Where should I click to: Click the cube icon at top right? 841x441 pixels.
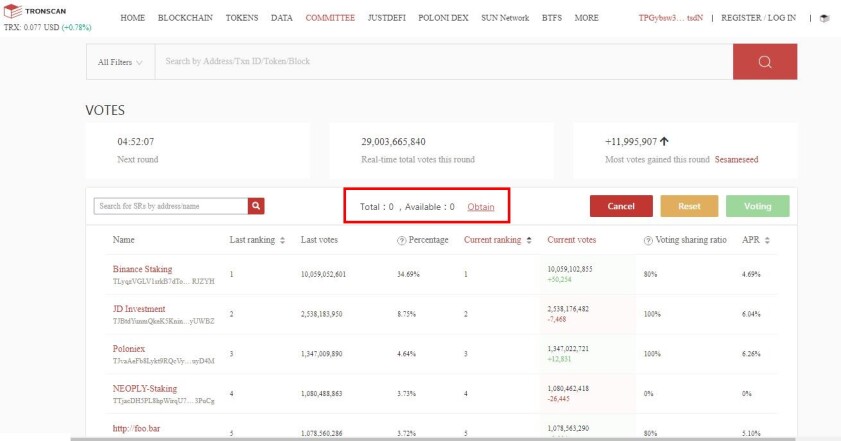(x=825, y=18)
